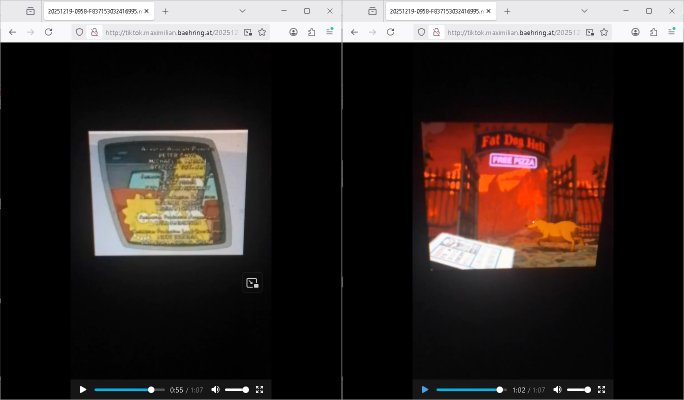Open the application menu in the right window

pyautogui.click(x=671, y=32)
